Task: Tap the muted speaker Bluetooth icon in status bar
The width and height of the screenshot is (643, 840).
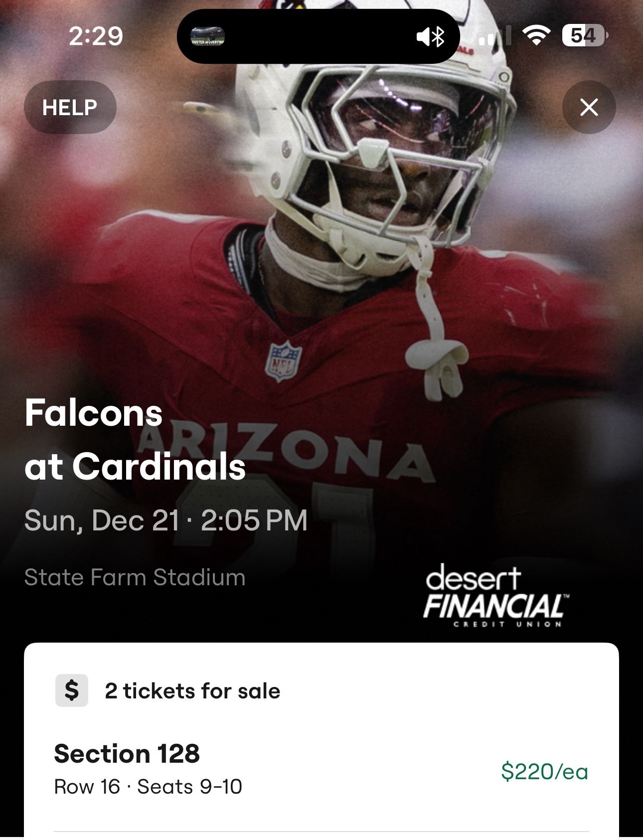Action: tap(430, 37)
